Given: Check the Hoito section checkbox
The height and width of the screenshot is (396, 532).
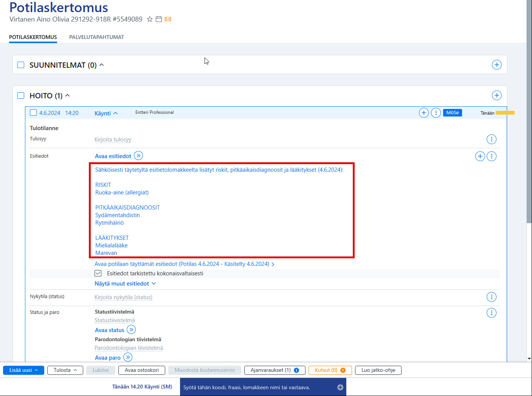Looking at the screenshot, I should [x=21, y=96].
